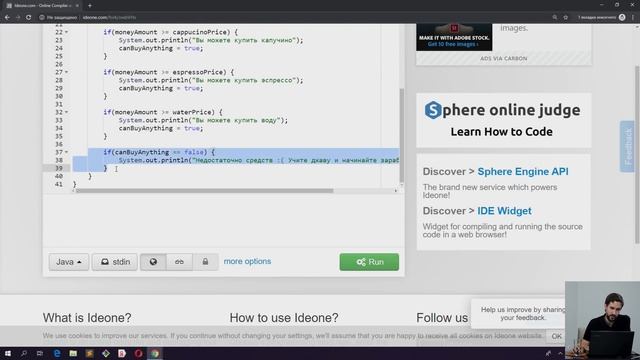640x360 pixels.
Task: Show hidden system tray icons
Action: (560, 353)
